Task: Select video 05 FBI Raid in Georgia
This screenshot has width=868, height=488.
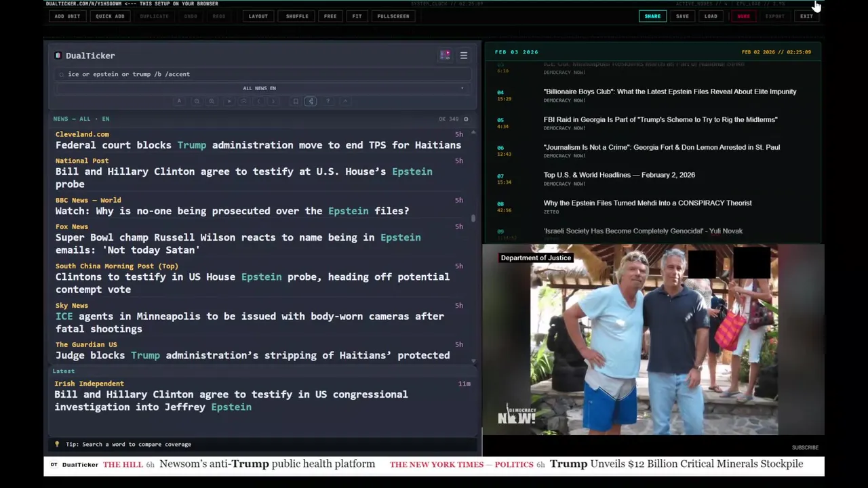Action: [x=660, y=119]
